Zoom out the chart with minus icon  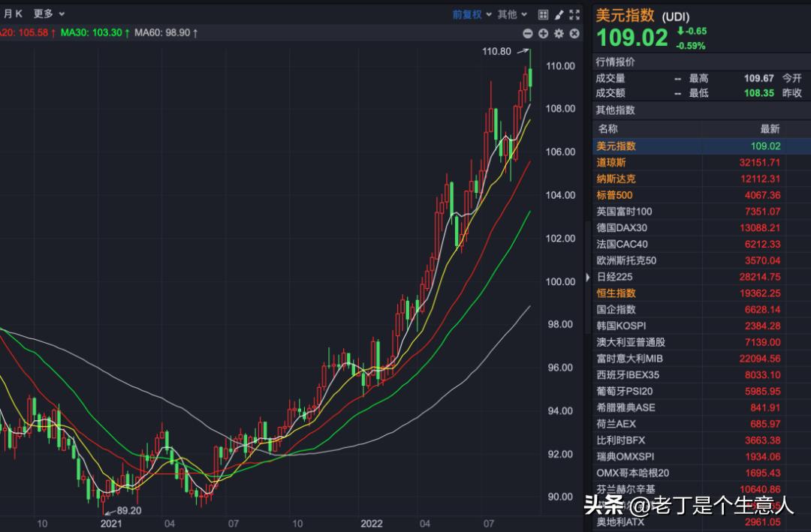click(x=528, y=34)
